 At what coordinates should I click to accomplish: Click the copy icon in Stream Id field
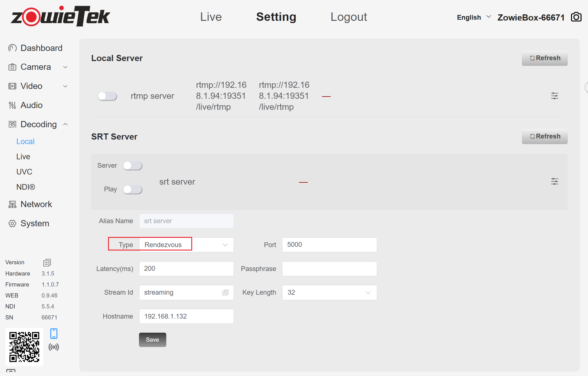(225, 293)
